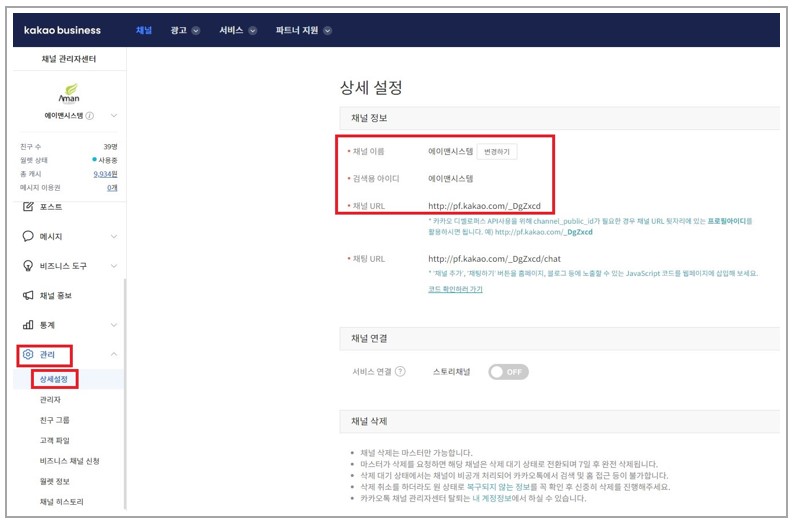Expand the 비즈니스 도구 menu chevron
Image resolution: width=792 pixels, height=522 pixels.
click(x=114, y=266)
